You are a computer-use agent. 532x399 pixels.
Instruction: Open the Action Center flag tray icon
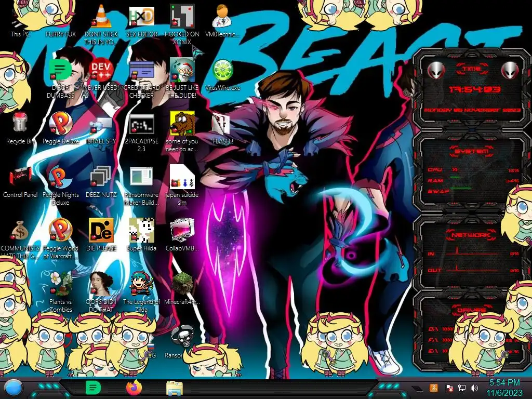pyautogui.click(x=449, y=388)
